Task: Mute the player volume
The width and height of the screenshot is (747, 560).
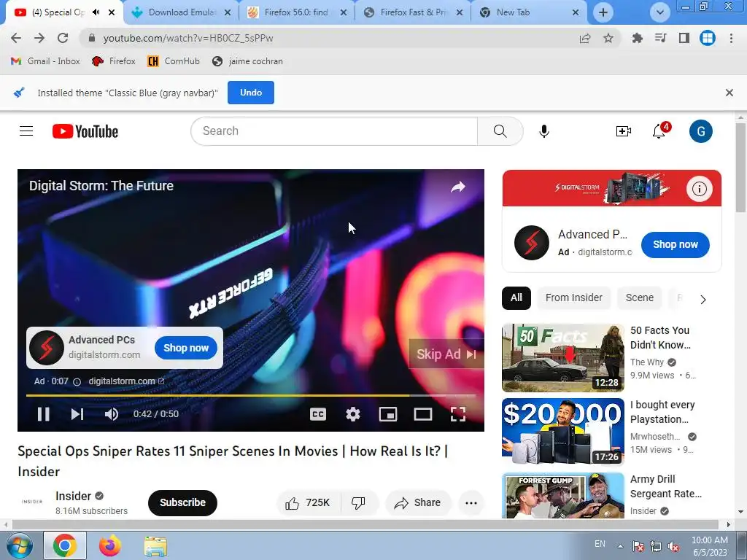Action: click(x=111, y=414)
